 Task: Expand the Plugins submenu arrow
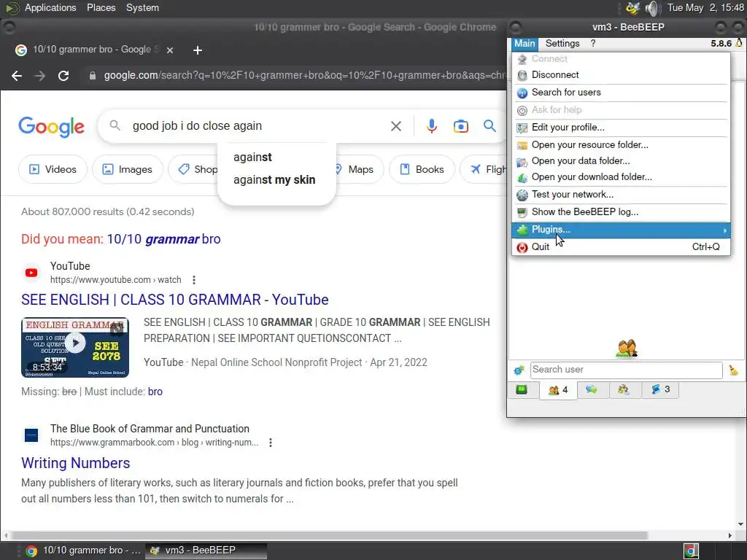click(724, 230)
